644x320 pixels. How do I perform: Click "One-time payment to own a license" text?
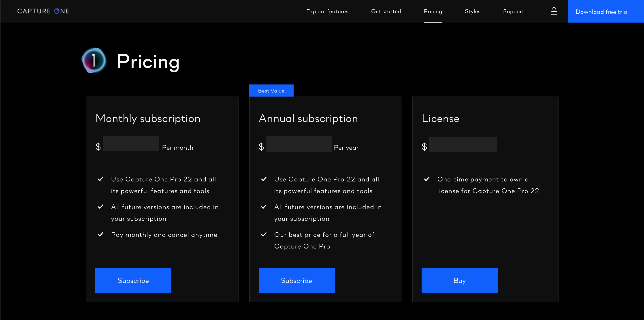[x=488, y=185]
